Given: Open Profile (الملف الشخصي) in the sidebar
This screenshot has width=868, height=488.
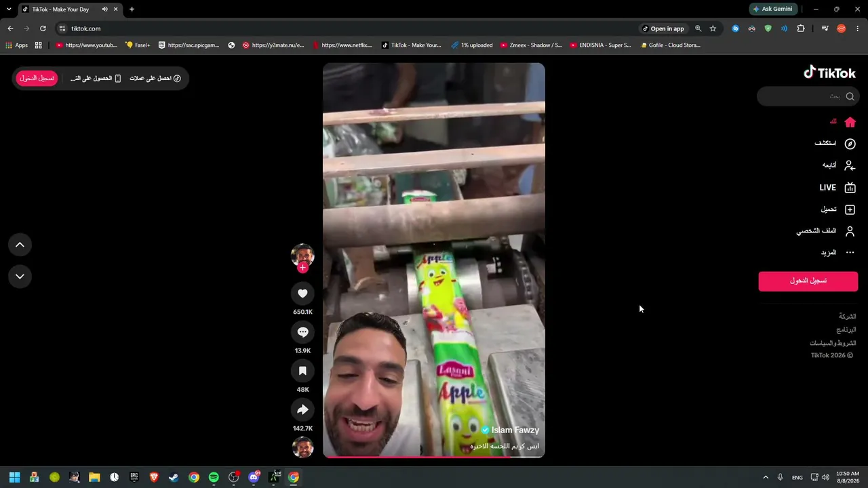Looking at the screenshot, I should pos(826,231).
